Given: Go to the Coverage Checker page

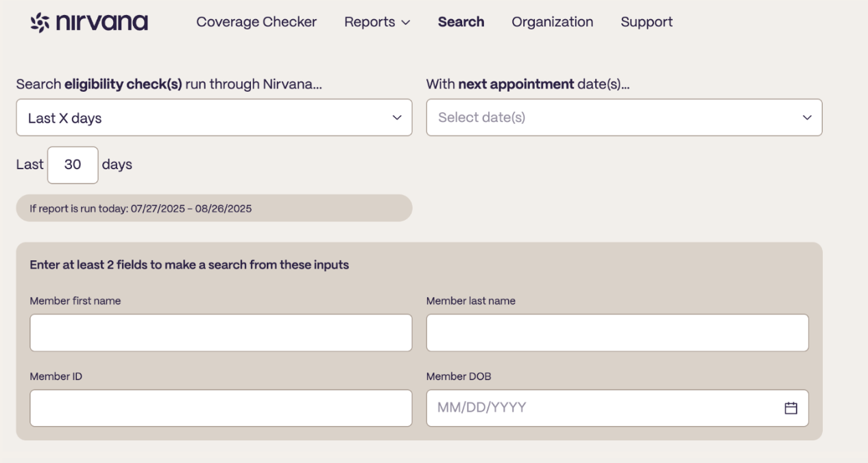Looking at the screenshot, I should [256, 22].
